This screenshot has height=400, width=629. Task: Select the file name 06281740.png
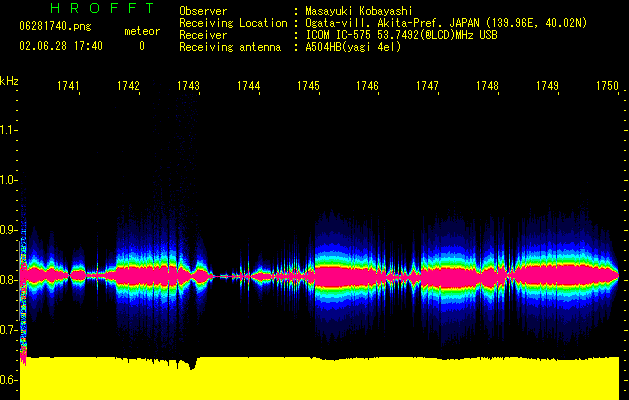pyautogui.click(x=55, y=27)
